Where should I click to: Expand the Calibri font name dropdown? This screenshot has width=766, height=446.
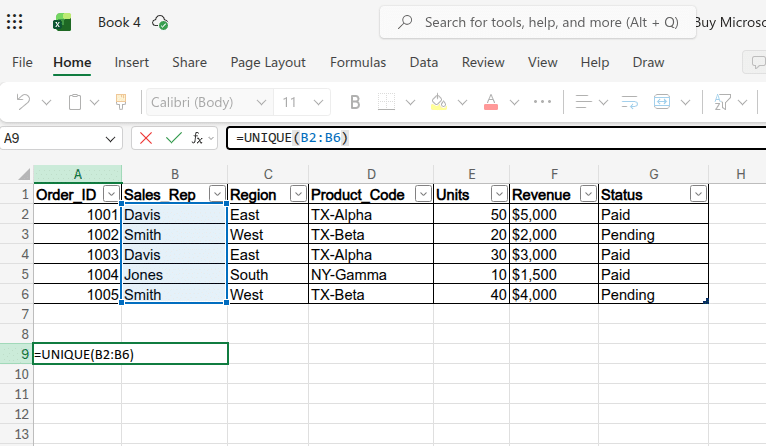261,102
